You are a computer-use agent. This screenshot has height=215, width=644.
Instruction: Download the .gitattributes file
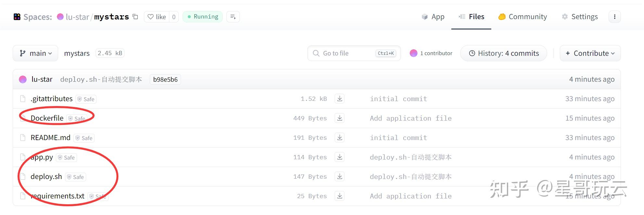coord(340,99)
